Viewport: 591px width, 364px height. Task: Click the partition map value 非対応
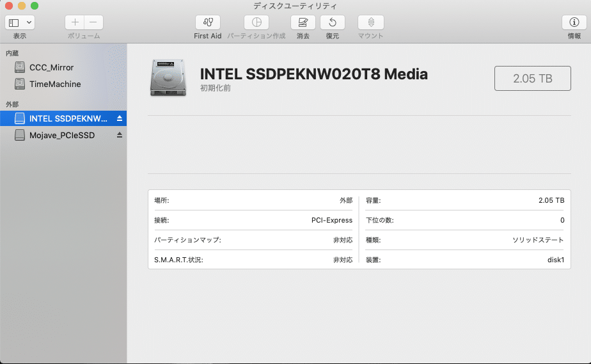pyautogui.click(x=343, y=240)
